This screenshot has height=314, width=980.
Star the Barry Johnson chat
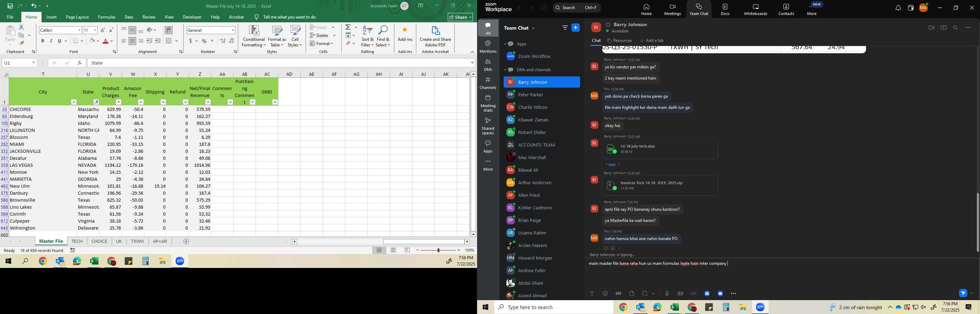(x=608, y=24)
